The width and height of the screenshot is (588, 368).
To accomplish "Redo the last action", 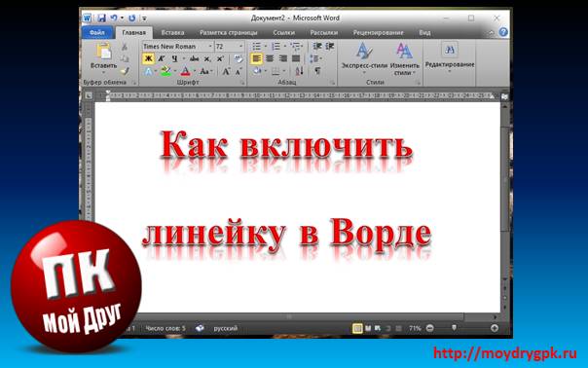I will [x=132, y=18].
